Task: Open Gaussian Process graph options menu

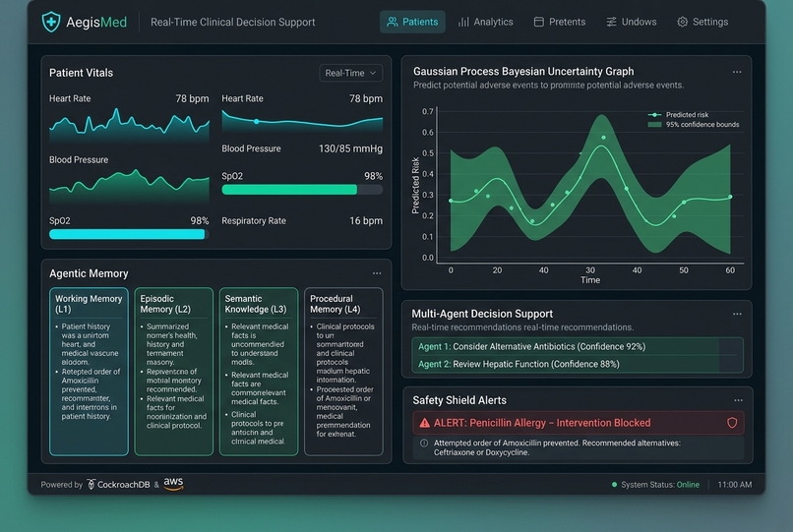Action: coord(737,72)
